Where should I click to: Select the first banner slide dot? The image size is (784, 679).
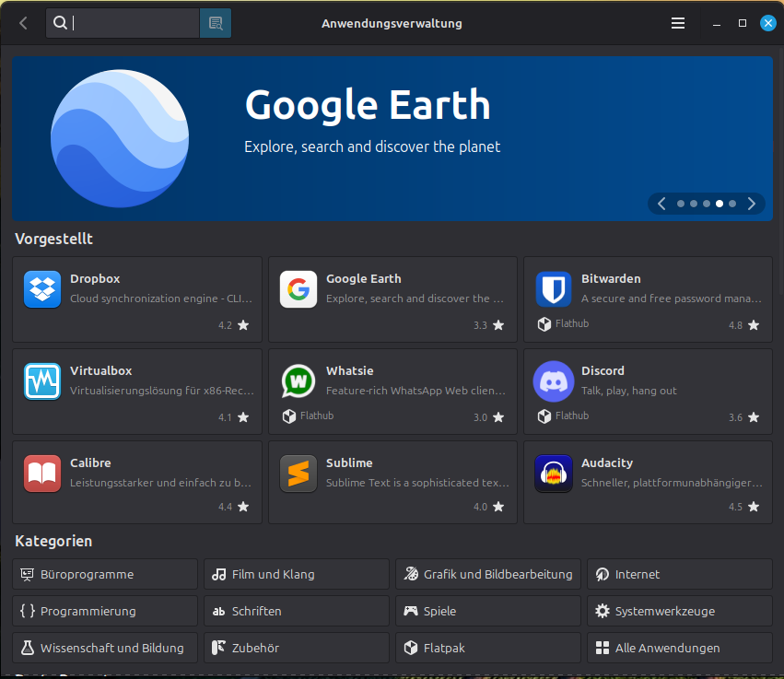point(681,204)
